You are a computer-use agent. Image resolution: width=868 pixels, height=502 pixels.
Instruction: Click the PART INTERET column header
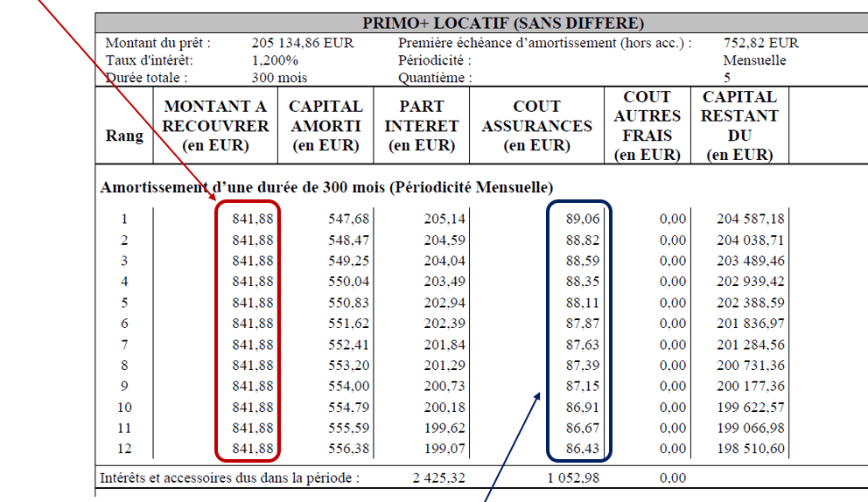(x=421, y=126)
